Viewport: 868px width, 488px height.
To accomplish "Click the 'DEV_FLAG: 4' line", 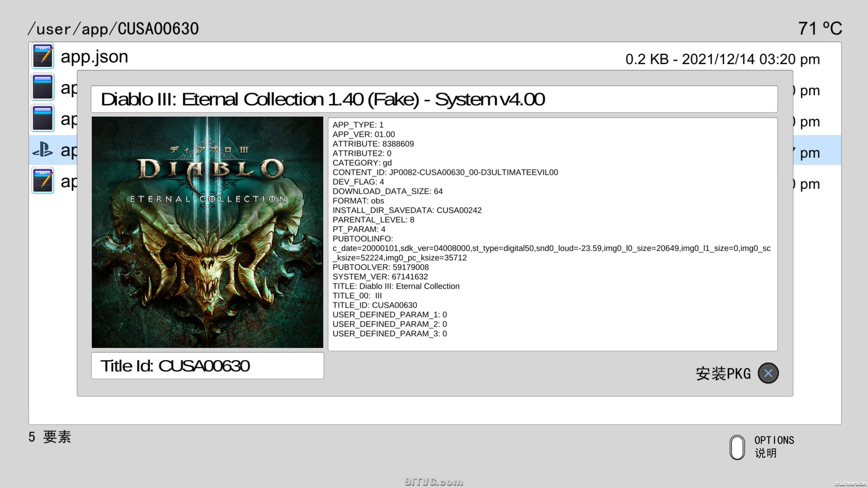I will (x=359, y=182).
